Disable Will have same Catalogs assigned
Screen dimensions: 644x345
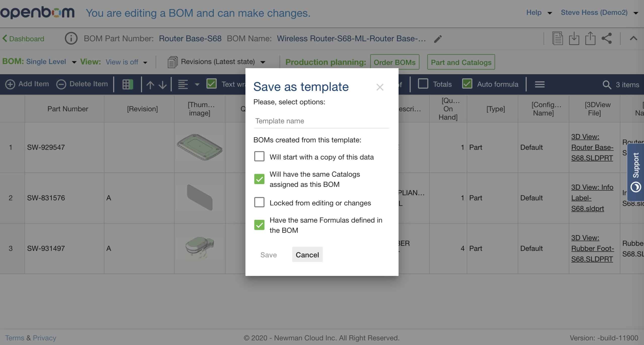259,179
